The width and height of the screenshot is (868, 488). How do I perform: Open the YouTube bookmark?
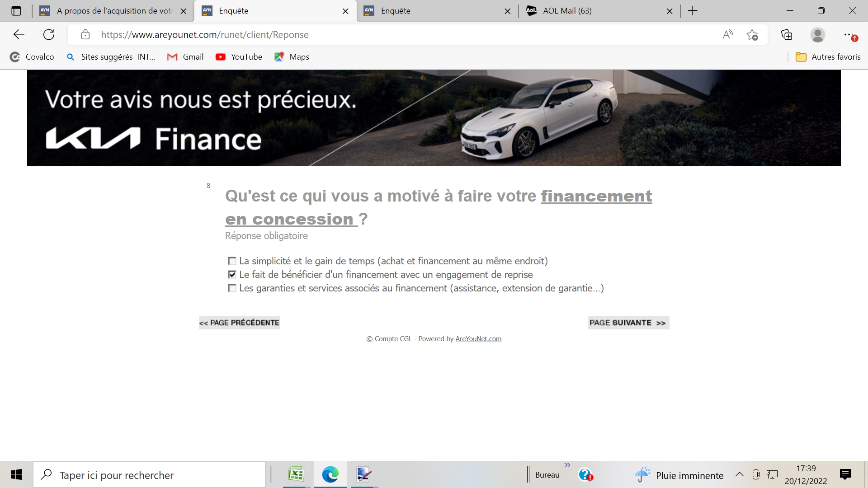[x=239, y=57]
